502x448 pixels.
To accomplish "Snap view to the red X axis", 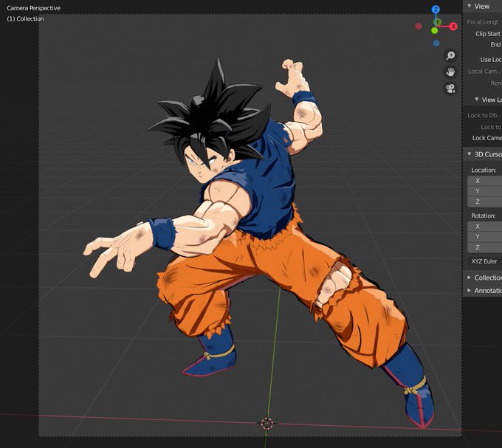I will point(453,27).
